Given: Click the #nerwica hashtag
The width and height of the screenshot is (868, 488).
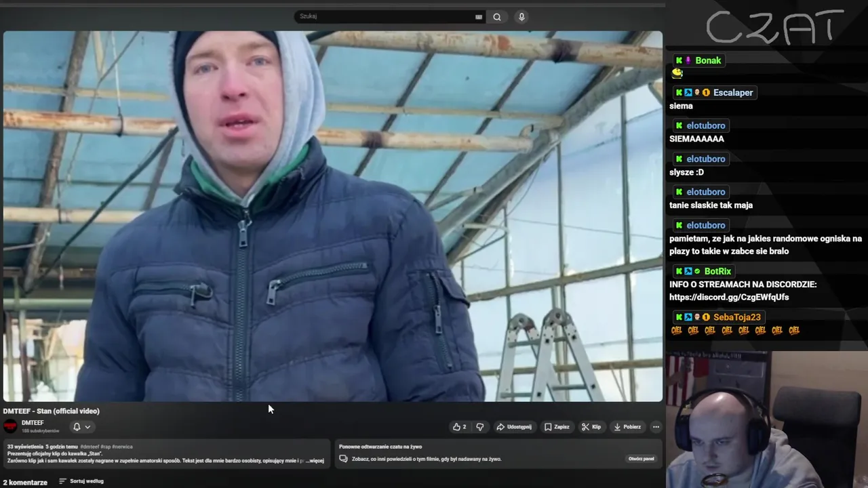Looking at the screenshot, I should [123, 447].
